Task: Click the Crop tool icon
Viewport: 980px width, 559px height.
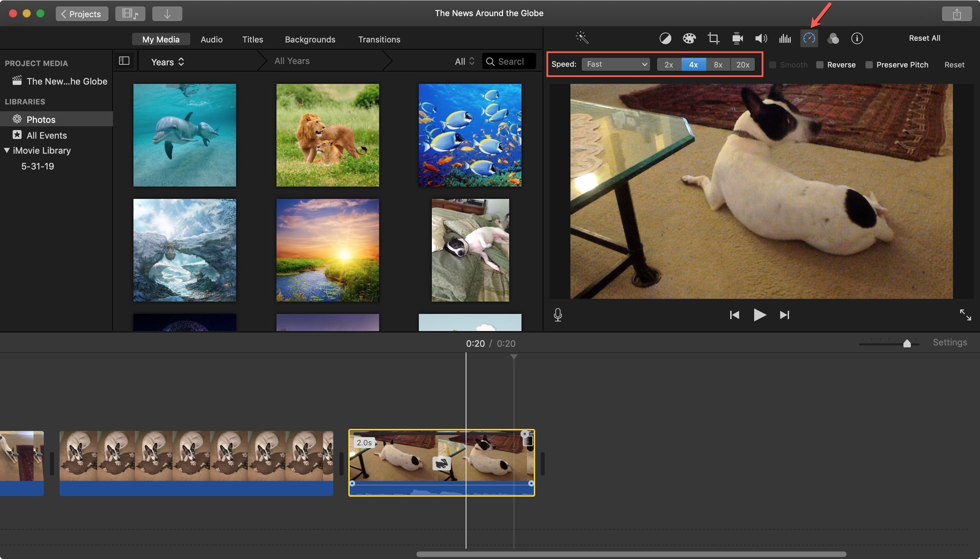Action: click(712, 38)
